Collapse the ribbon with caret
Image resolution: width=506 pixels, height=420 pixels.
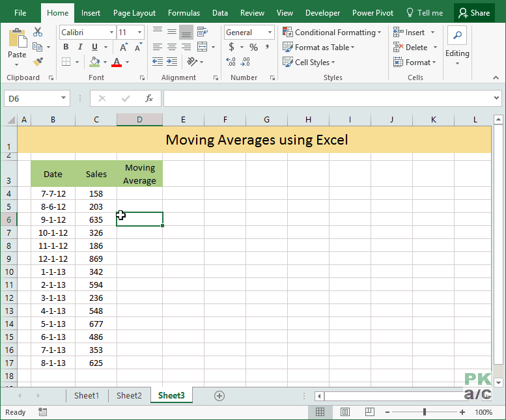click(x=496, y=77)
